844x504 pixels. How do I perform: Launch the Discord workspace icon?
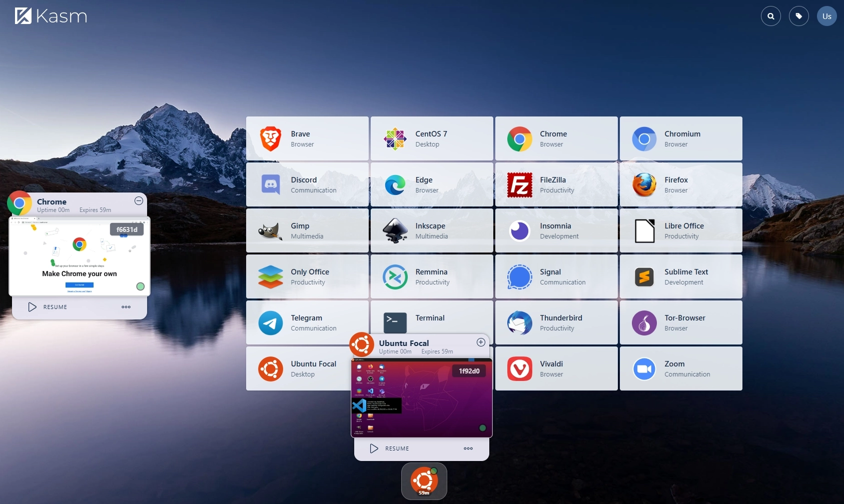click(x=271, y=184)
